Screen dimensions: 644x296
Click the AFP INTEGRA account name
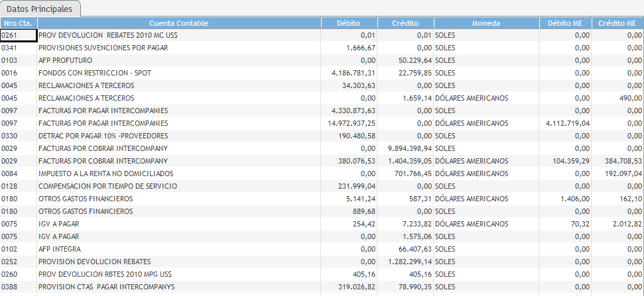click(x=60, y=249)
